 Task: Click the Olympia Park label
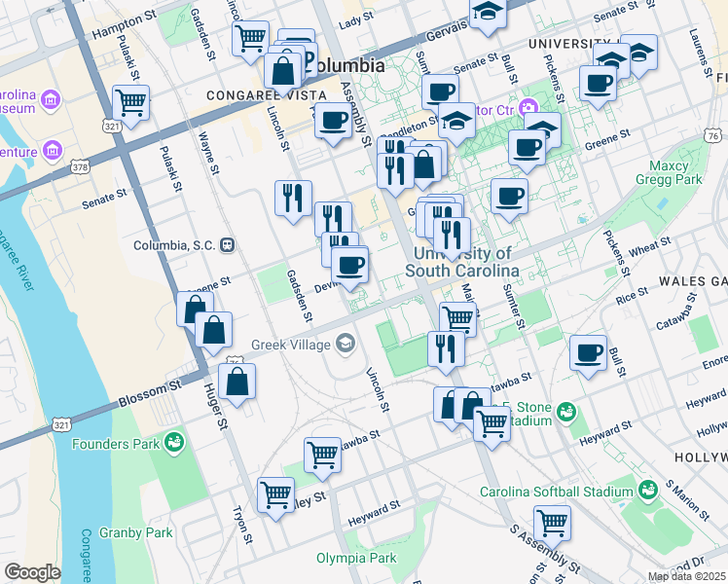click(356, 558)
